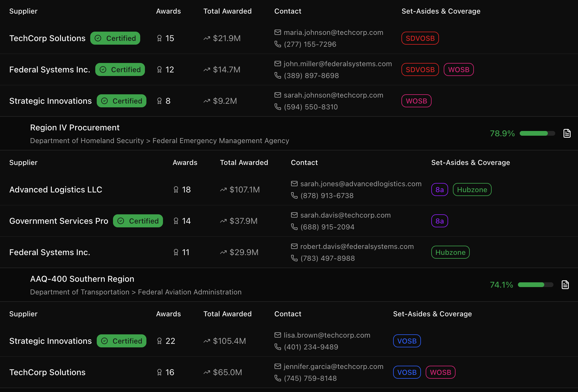Image resolution: width=578 pixels, height=392 pixels.
Task: Click mail icon beside maria.johnson@techcorp.com
Action: [x=277, y=32]
